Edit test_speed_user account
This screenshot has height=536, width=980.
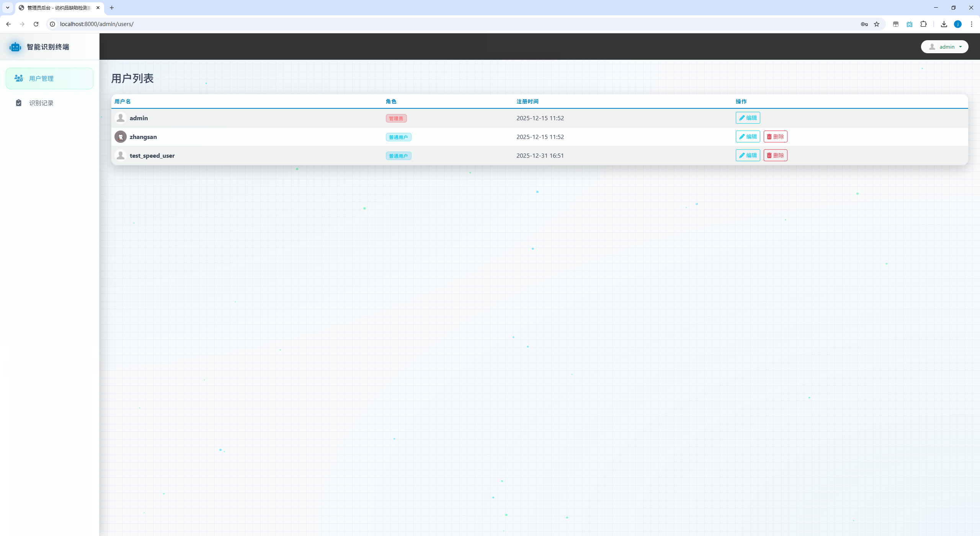coord(747,155)
